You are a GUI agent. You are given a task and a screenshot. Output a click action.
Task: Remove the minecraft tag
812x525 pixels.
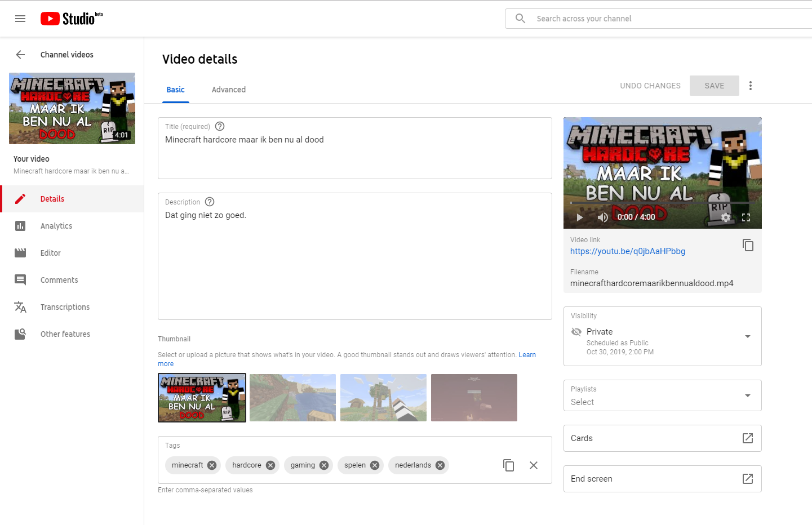212,465
